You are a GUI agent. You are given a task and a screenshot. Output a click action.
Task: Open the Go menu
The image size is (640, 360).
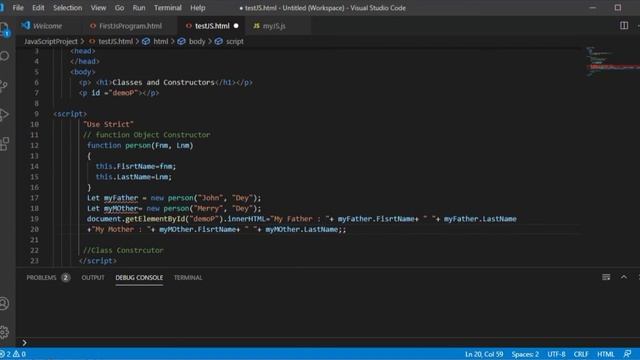[119, 8]
